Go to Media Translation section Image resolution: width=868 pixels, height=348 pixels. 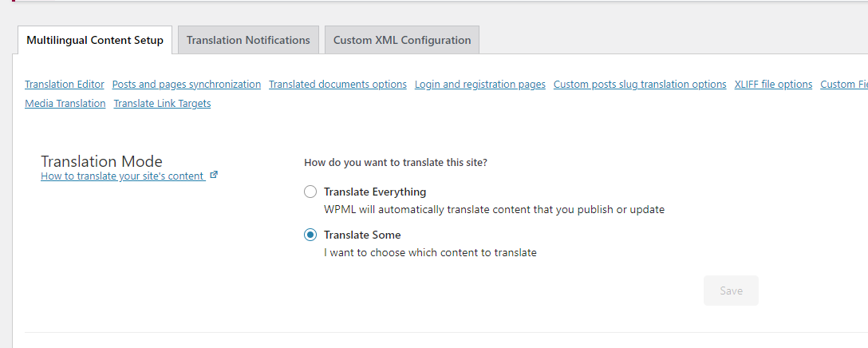tap(65, 103)
